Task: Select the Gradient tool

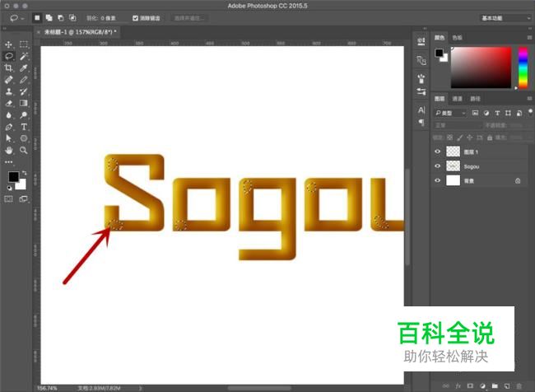Action: coord(24,103)
